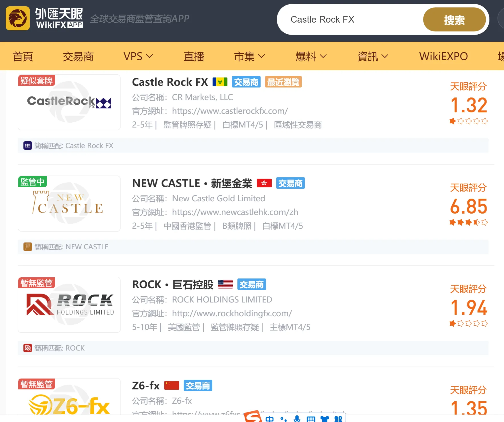Screen dimensions: 504x422
Task: Click the input method punctuation icon
Action: [x=283, y=419]
